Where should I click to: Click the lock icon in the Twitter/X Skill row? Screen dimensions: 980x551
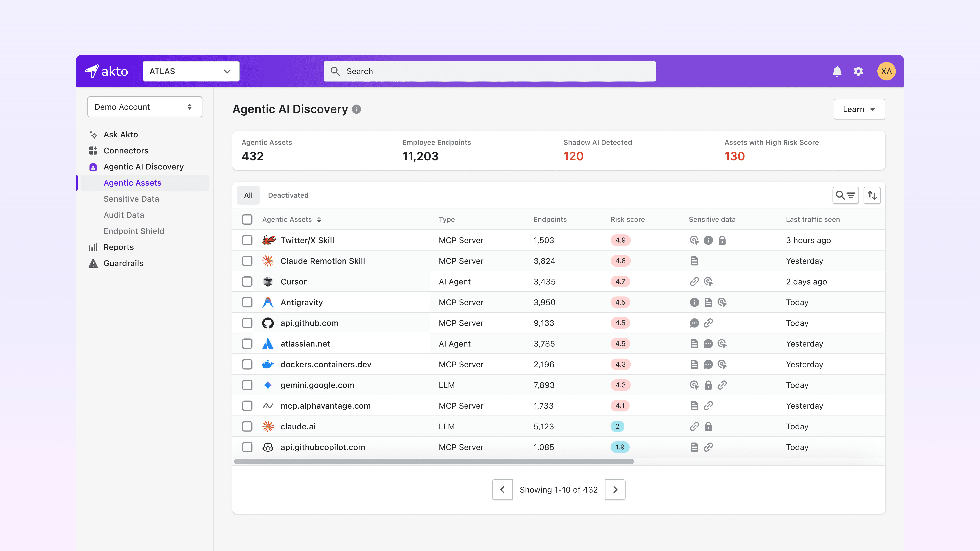(x=722, y=240)
